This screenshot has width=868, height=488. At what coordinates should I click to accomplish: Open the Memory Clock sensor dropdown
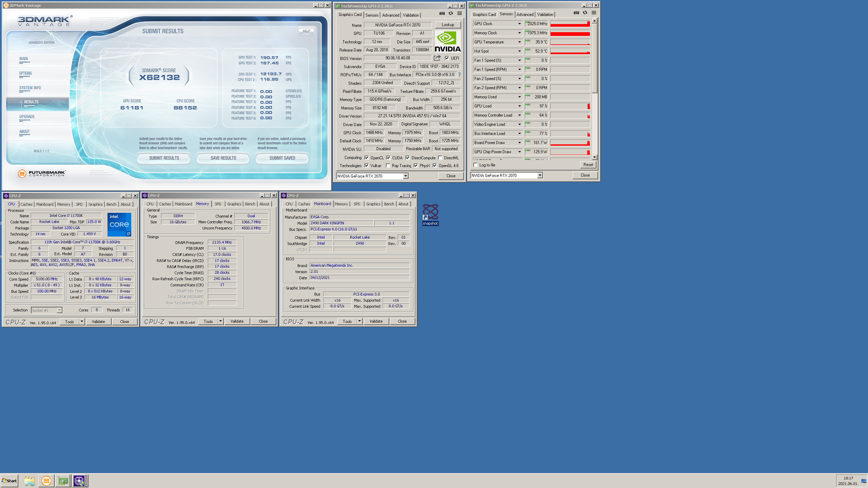[519, 33]
